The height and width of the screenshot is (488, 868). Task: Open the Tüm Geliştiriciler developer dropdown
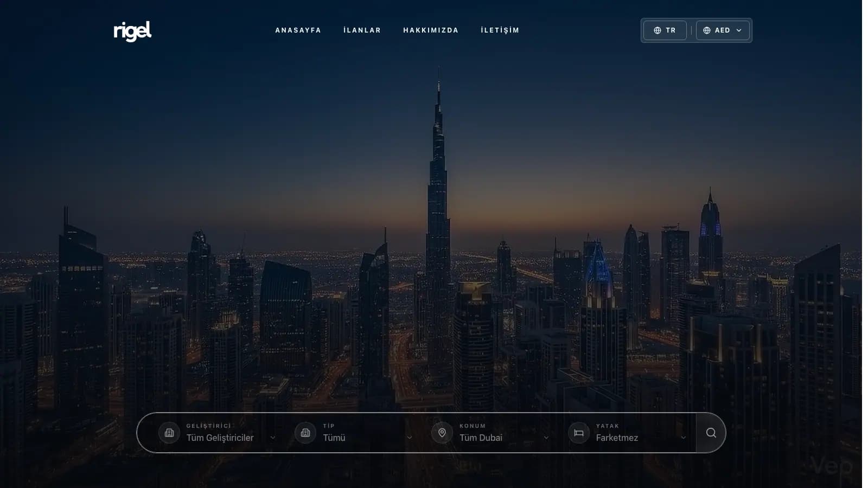click(231, 438)
